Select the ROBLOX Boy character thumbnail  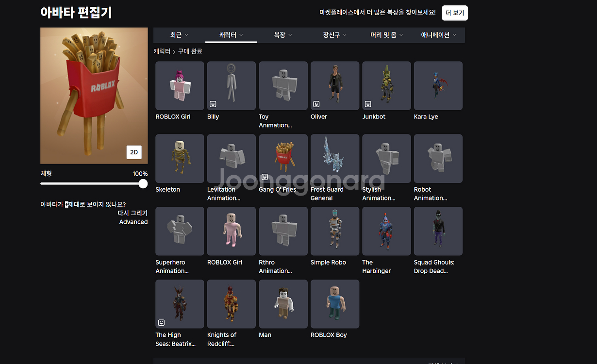pos(335,304)
